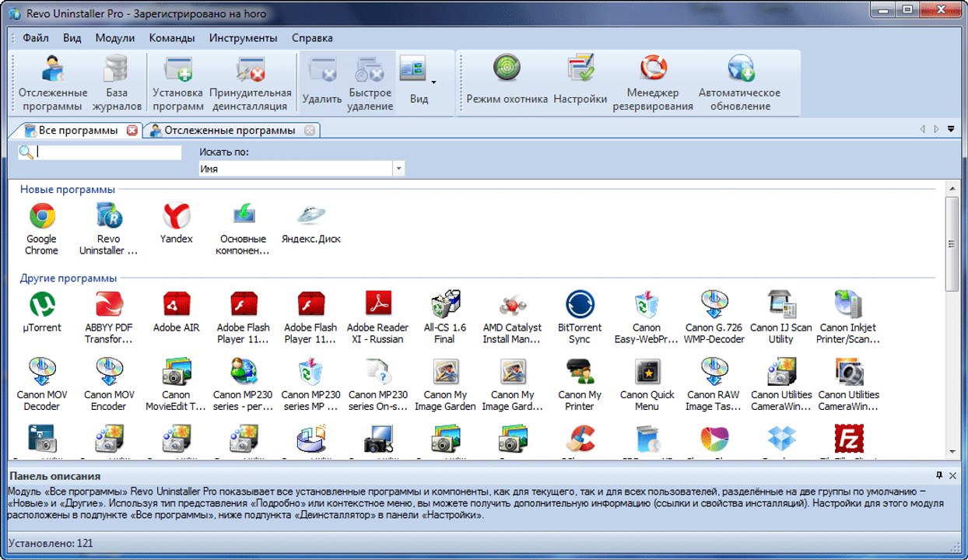Select FileZilla Client program icon

tap(848, 439)
